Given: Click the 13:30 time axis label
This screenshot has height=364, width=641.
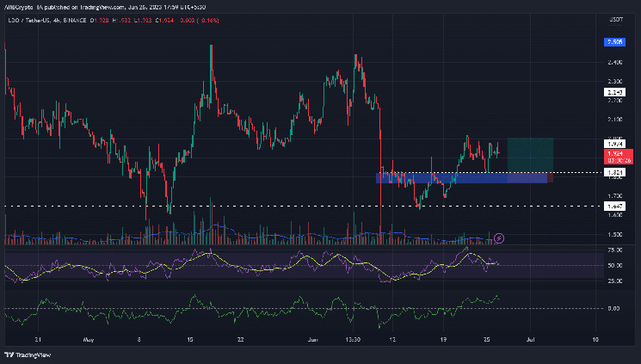Looking at the screenshot, I should (354, 339).
